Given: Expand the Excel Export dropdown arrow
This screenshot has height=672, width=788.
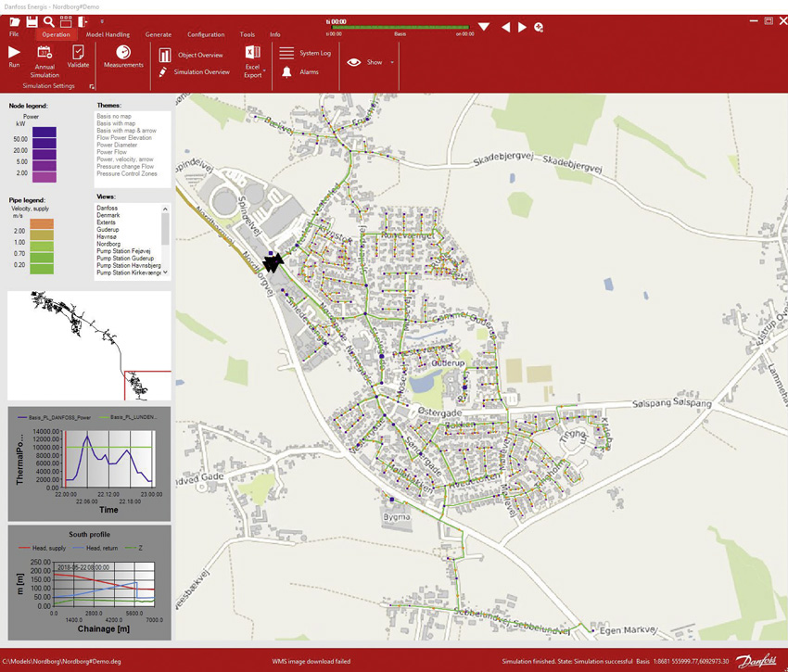Looking at the screenshot, I should point(264,70).
